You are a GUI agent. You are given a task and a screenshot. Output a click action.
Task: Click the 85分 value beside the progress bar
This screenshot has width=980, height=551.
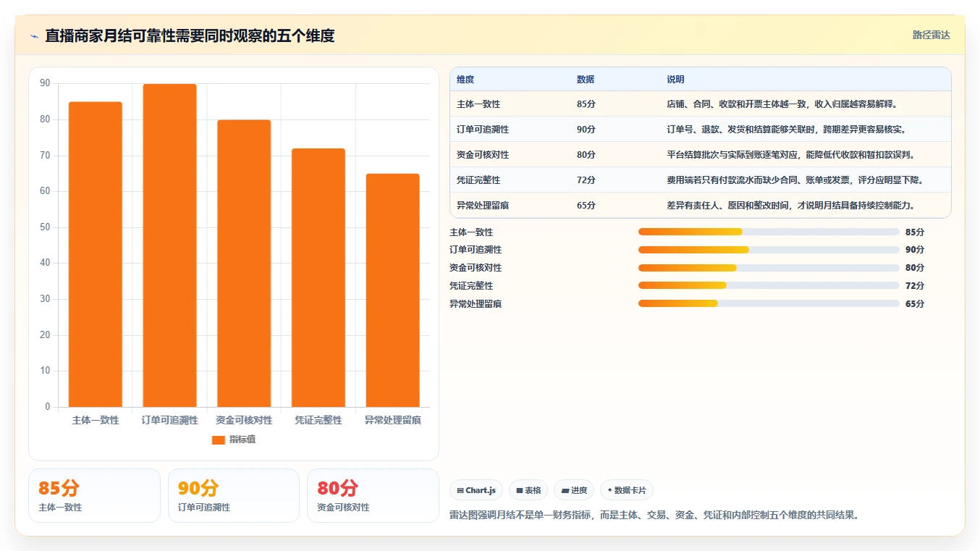tap(915, 232)
